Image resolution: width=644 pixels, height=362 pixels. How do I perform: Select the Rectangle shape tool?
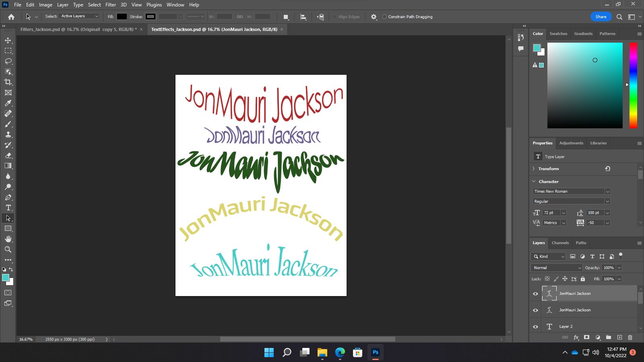(8, 228)
